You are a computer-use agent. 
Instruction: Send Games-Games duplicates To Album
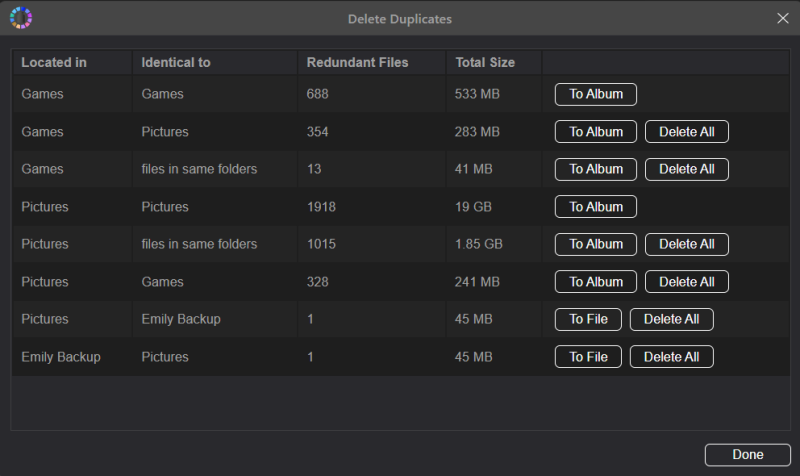595,94
